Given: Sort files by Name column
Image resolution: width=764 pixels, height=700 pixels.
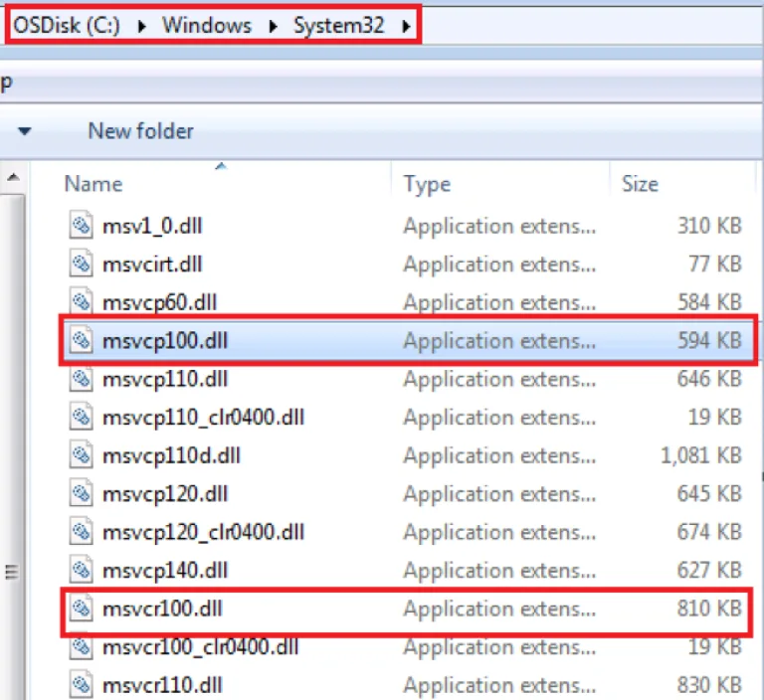Looking at the screenshot, I should coord(94,184).
